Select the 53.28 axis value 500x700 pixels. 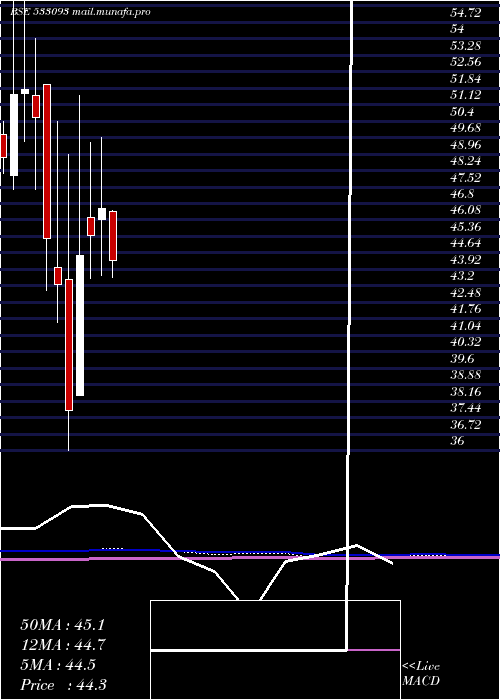[x=466, y=46]
